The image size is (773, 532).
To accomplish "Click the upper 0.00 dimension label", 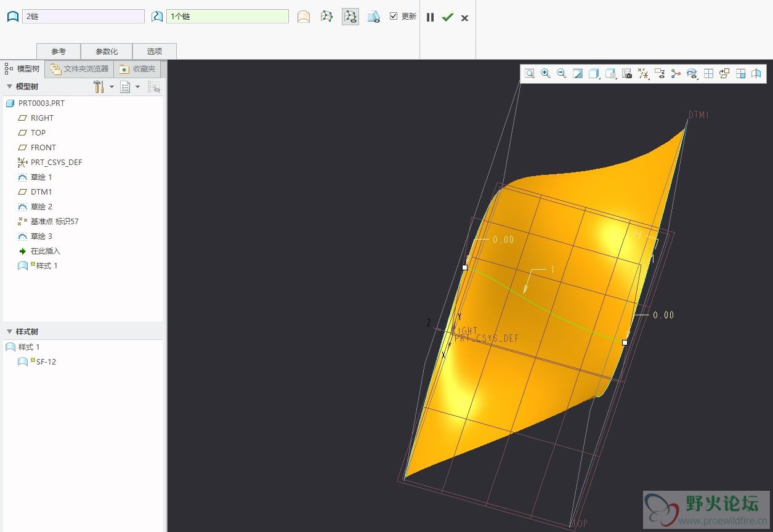I will 503,240.
